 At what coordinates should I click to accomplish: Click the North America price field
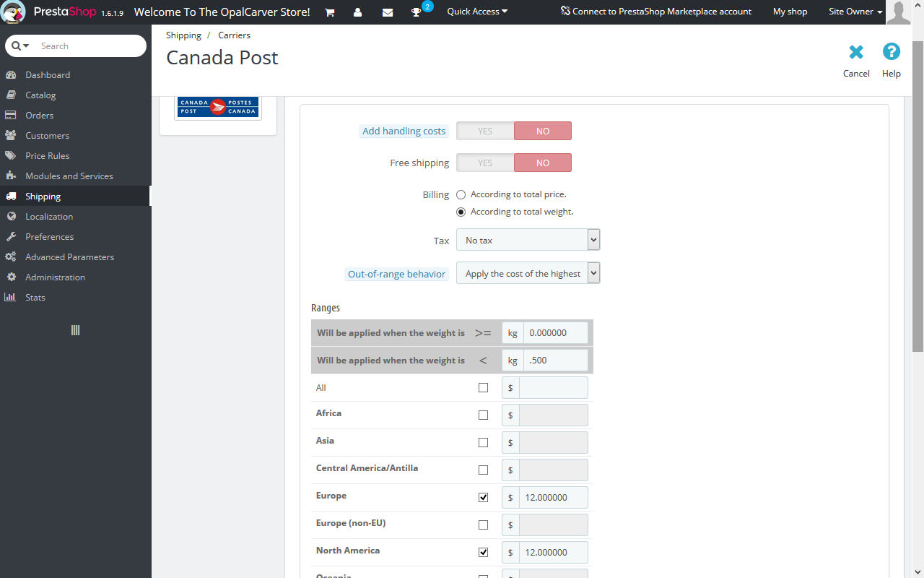[553, 552]
